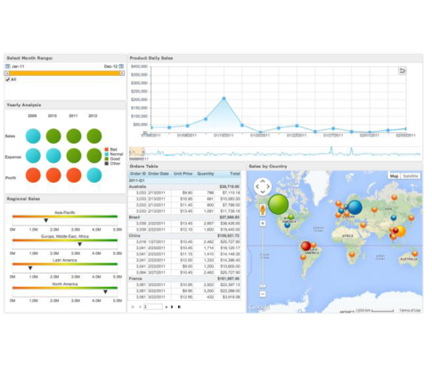Open the Terms of Use link on map
The height and width of the screenshot is (369, 432).
[x=409, y=310]
